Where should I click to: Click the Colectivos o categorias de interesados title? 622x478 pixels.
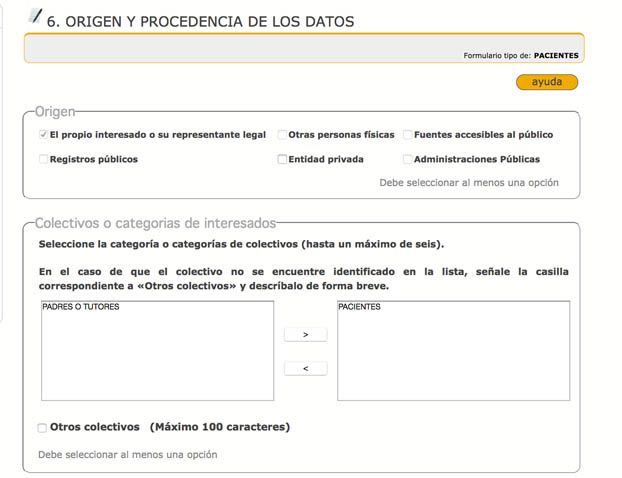click(154, 223)
